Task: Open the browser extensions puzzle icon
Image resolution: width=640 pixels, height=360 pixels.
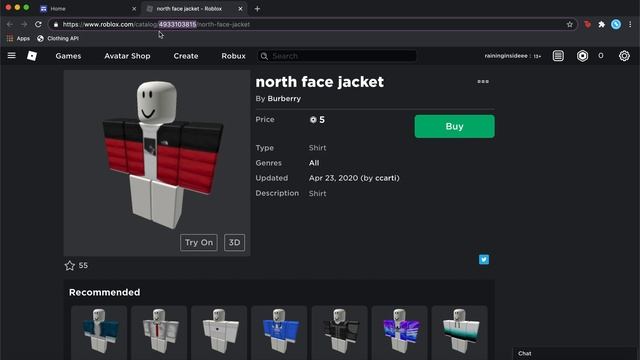Action: click(x=601, y=24)
